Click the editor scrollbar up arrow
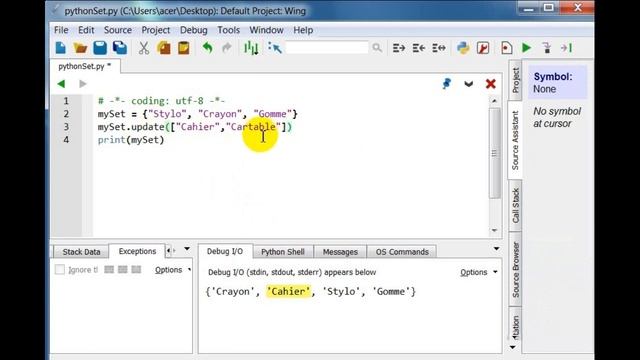Viewport: 640px width, 360px height. coord(494,100)
